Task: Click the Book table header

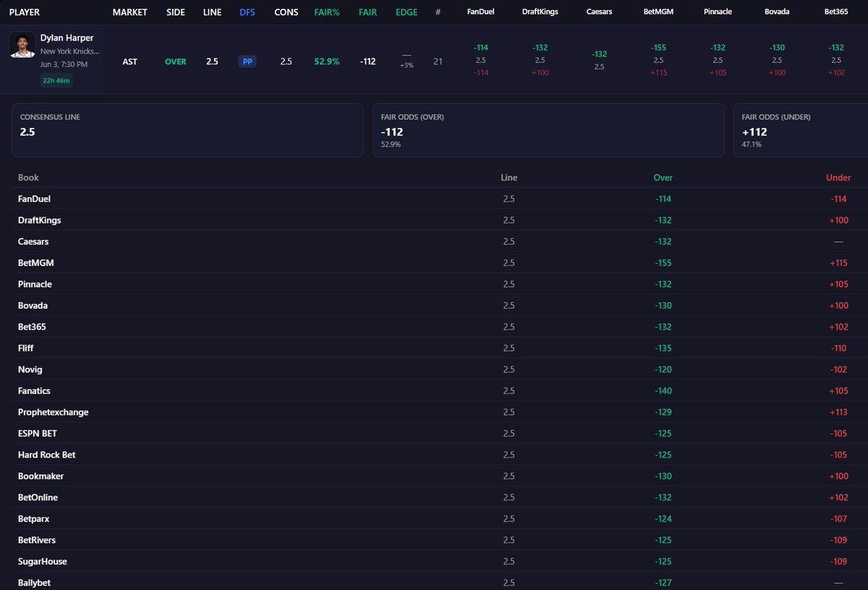Action: point(28,177)
